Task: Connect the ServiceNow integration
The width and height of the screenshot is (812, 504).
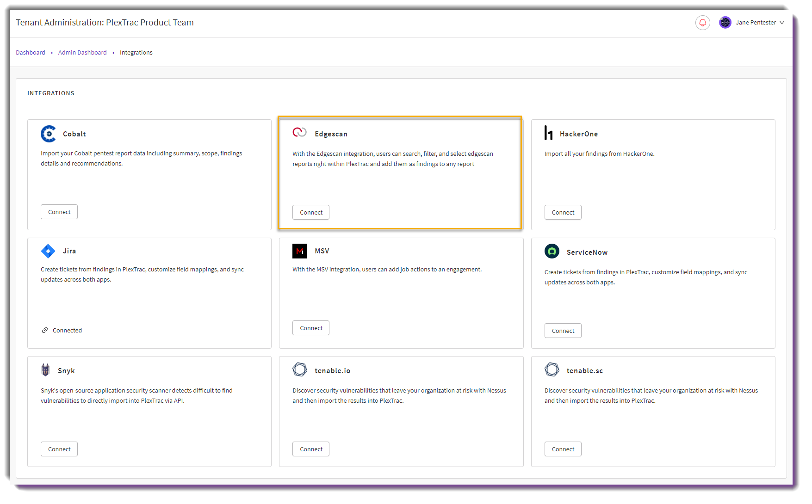Action: coord(563,331)
